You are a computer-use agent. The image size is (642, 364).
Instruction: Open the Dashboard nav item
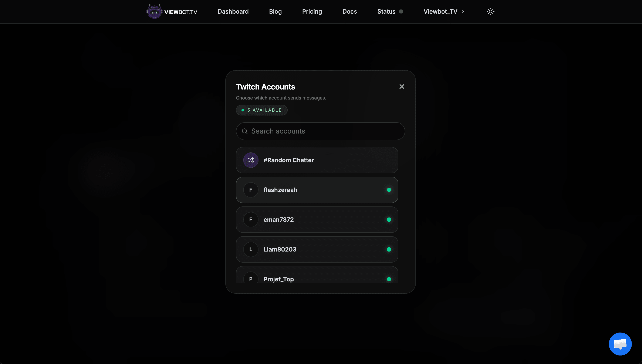(233, 11)
